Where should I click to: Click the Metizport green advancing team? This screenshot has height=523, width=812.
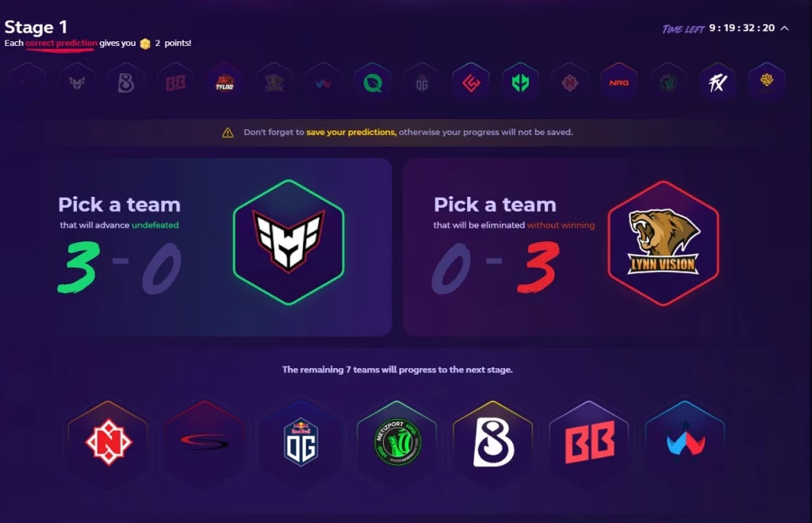(x=397, y=442)
